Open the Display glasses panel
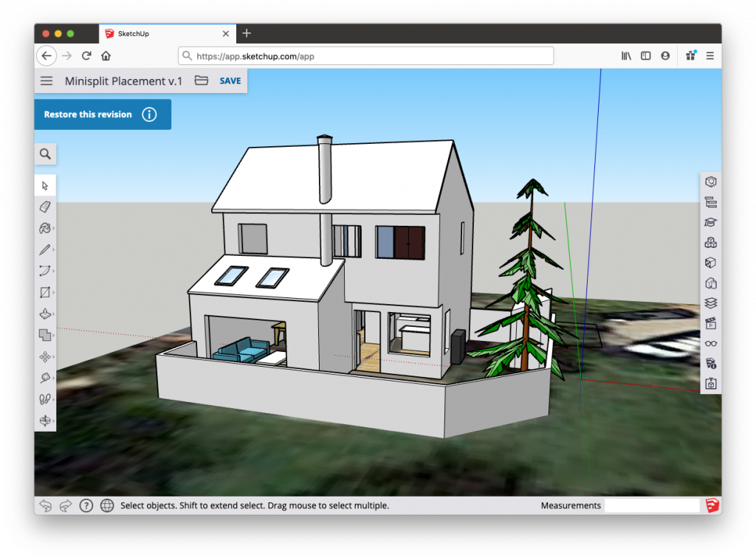The height and width of the screenshot is (560, 756). point(711,343)
